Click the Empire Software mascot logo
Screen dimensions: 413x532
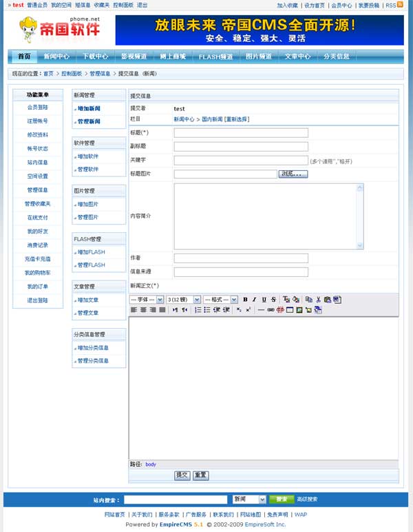29,30
